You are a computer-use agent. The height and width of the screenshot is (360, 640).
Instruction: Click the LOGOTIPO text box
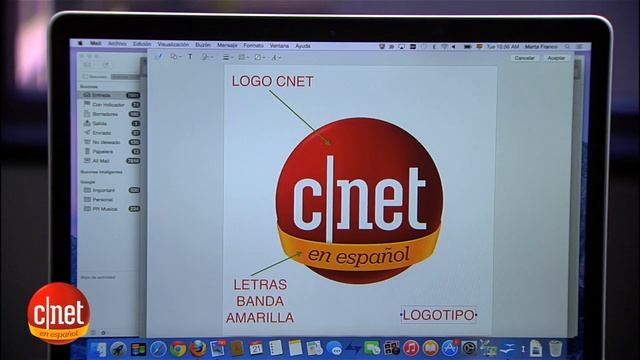pyautogui.click(x=439, y=315)
